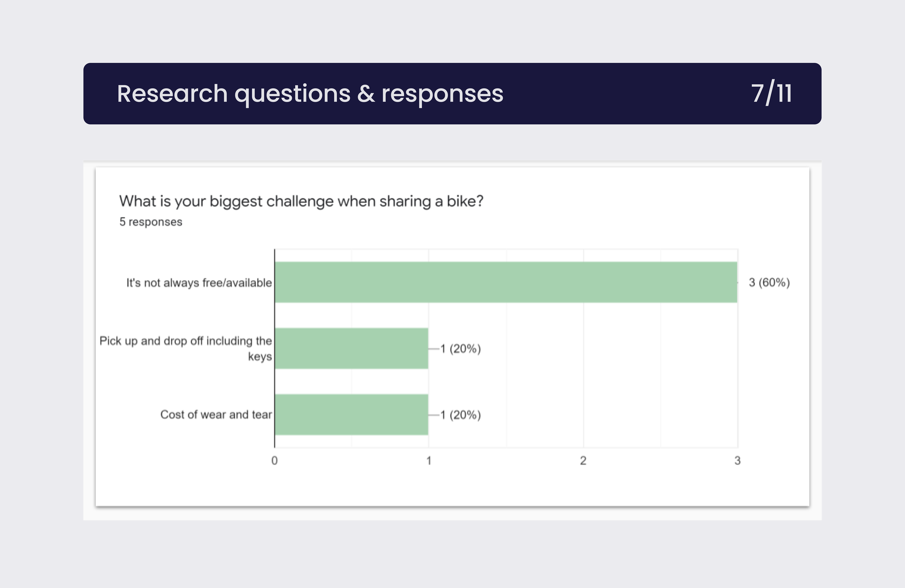Click the 'It's not always free/available' bar
This screenshot has height=588, width=905.
coord(506,282)
